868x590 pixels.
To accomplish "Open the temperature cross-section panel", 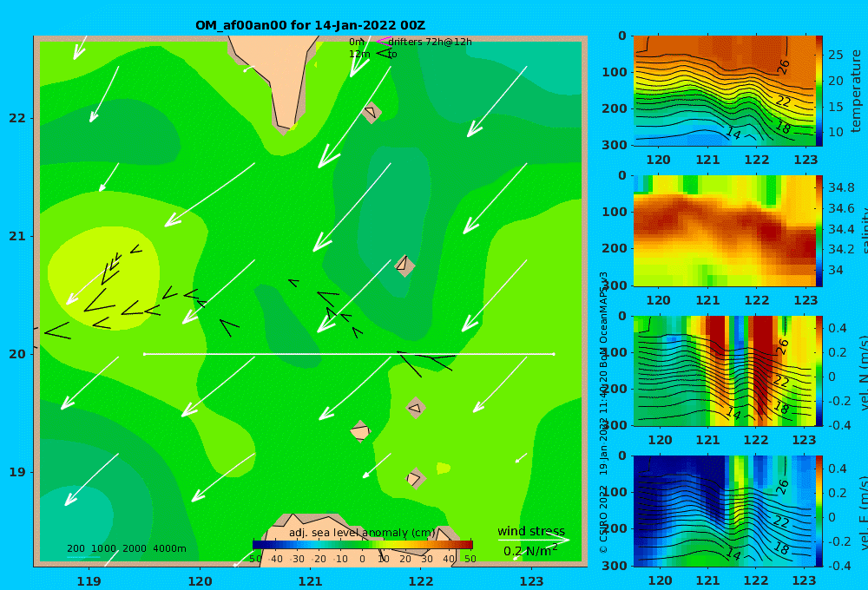I will (x=724, y=91).
